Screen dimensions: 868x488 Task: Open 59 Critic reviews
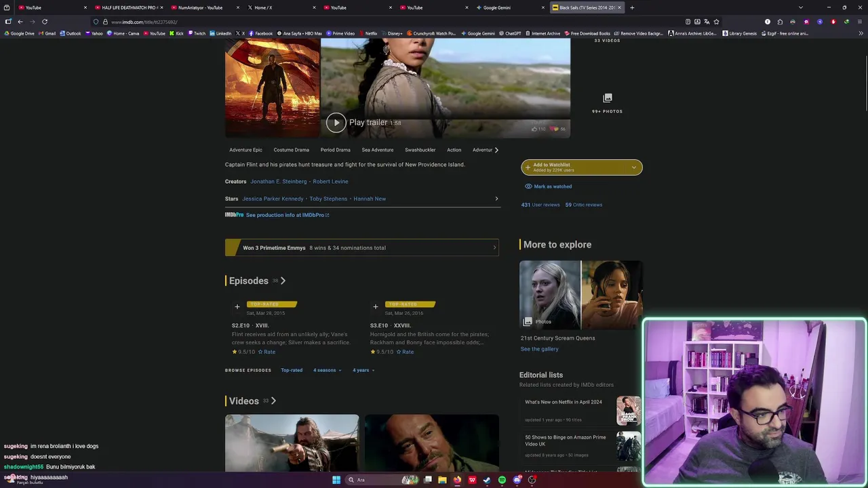tap(584, 205)
